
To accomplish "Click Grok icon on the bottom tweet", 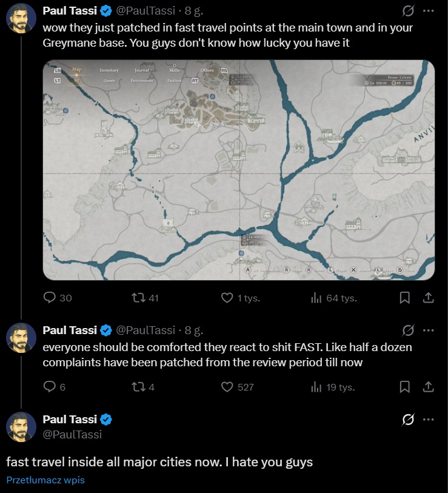I will (x=408, y=420).
